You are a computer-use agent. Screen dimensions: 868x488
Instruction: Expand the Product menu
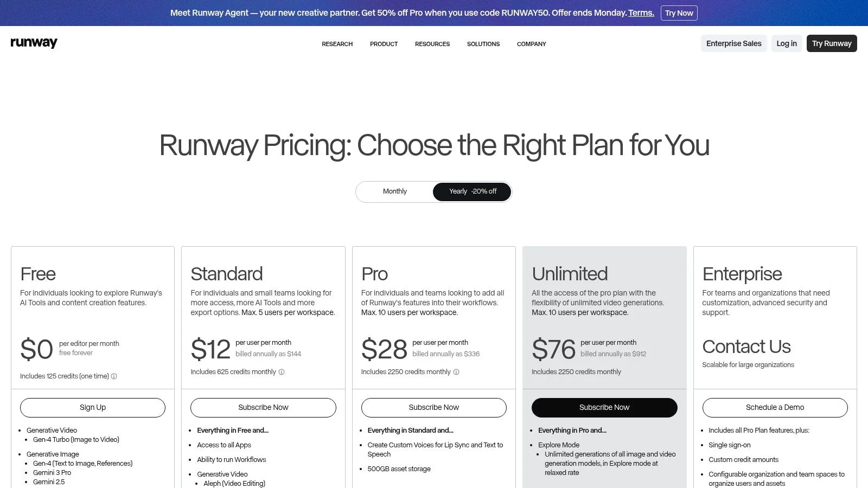coord(384,44)
